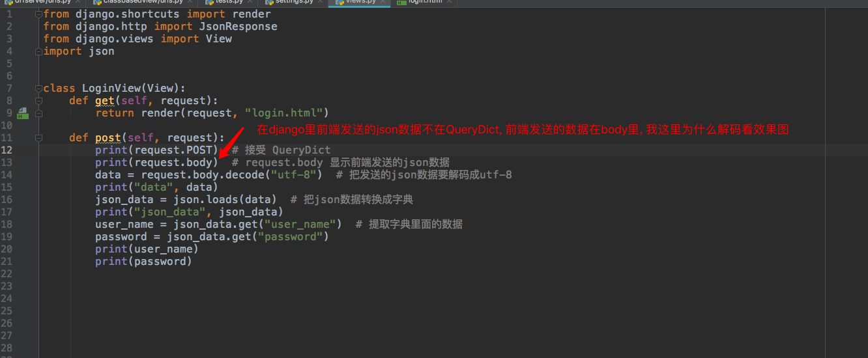Close the settings.py tab

tap(321, 2)
